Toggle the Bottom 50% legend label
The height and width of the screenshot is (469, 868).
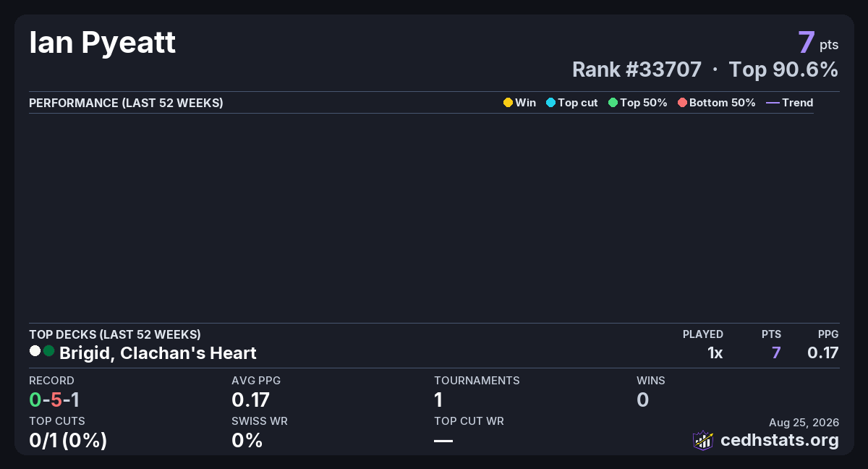pos(723,103)
